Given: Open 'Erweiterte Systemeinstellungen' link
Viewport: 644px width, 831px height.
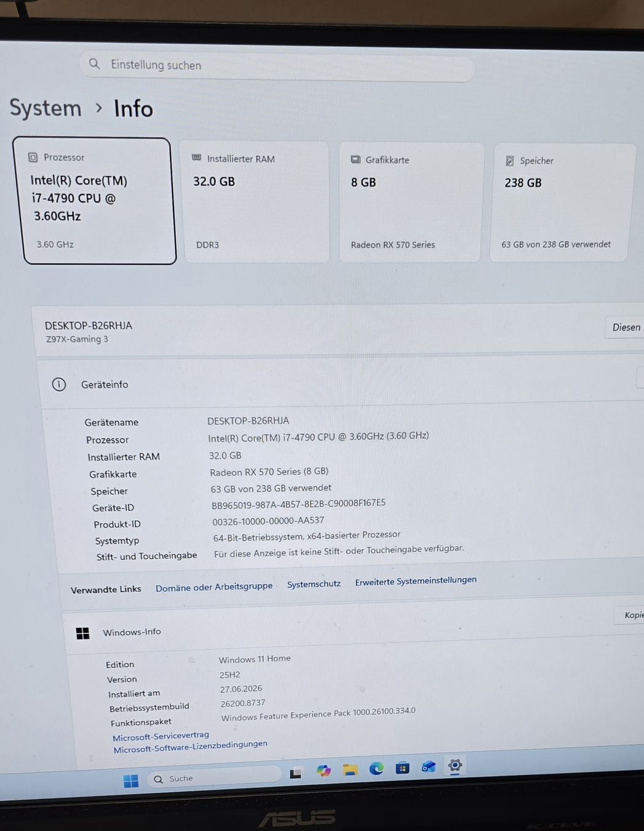Looking at the screenshot, I should tap(416, 580).
